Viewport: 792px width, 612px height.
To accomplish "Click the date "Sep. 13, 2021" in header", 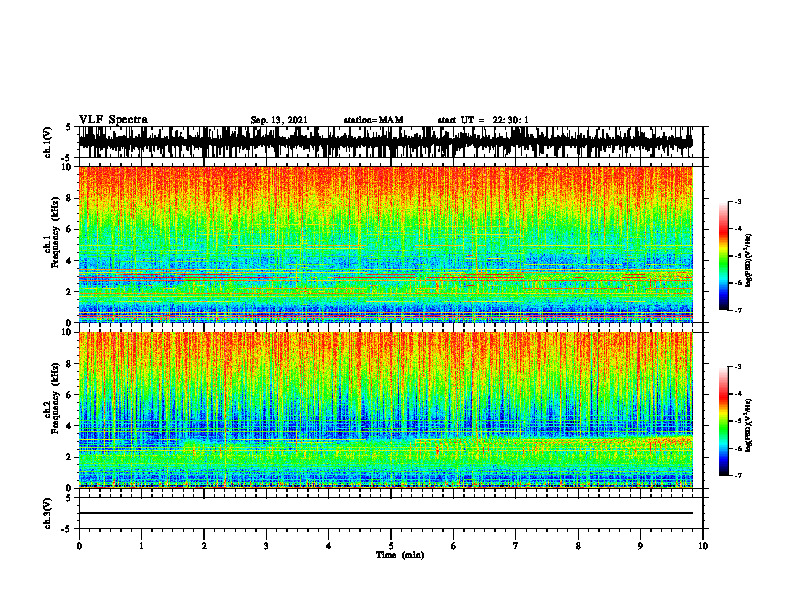I will pos(279,120).
